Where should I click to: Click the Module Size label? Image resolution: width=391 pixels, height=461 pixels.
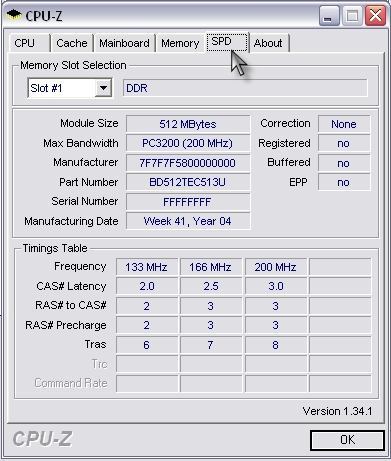point(89,123)
